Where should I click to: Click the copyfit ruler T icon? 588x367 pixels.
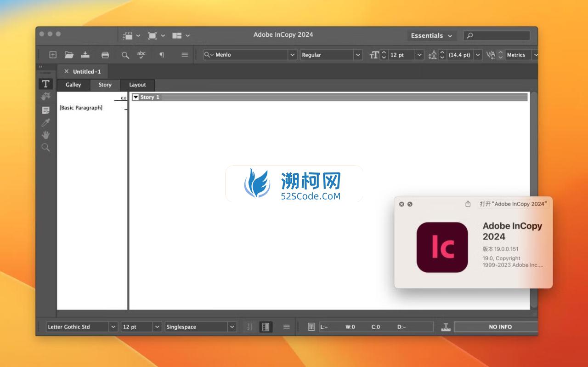pos(446,327)
